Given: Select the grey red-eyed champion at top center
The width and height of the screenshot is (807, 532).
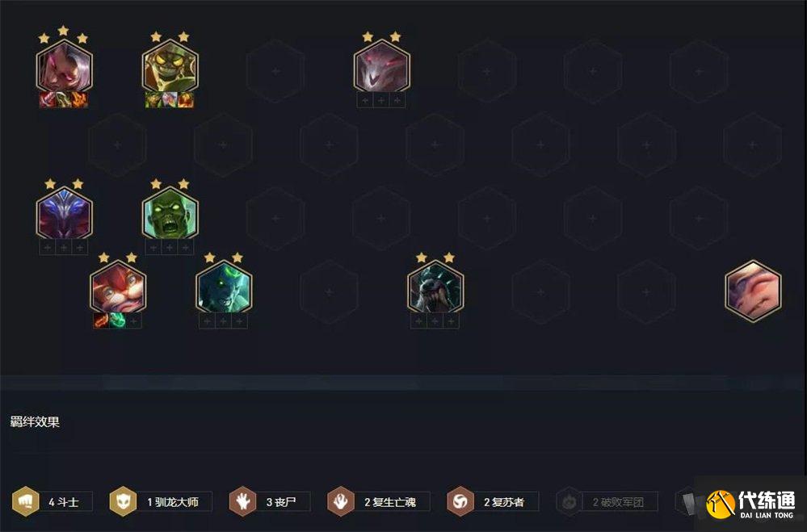Looking at the screenshot, I should [382, 67].
